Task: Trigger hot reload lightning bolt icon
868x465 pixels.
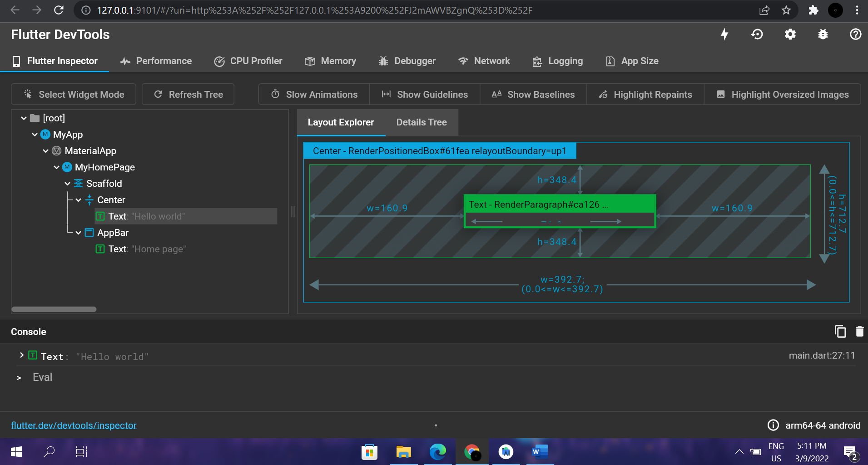Action: [x=724, y=35]
